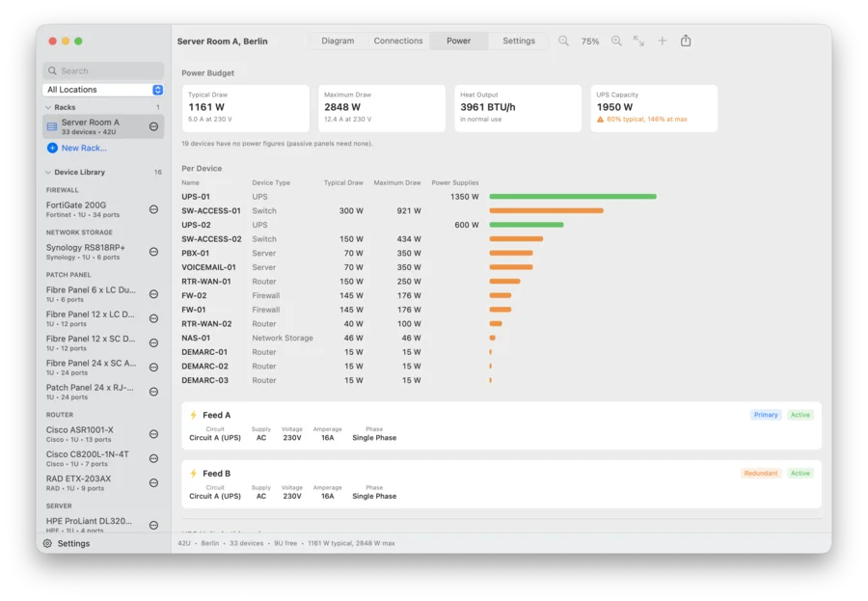Collapse the Racks section
Viewport: 868px width, 601px height.
[48, 107]
